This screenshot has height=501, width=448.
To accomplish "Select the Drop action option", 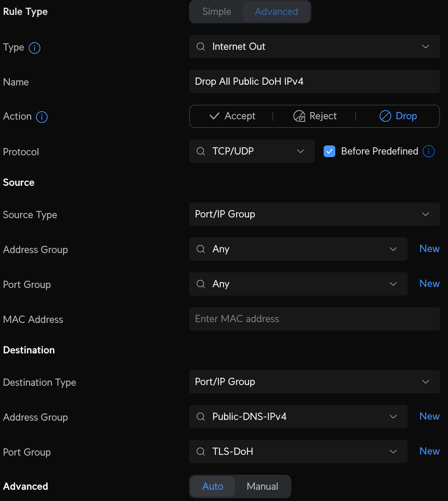I will [x=398, y=116].
